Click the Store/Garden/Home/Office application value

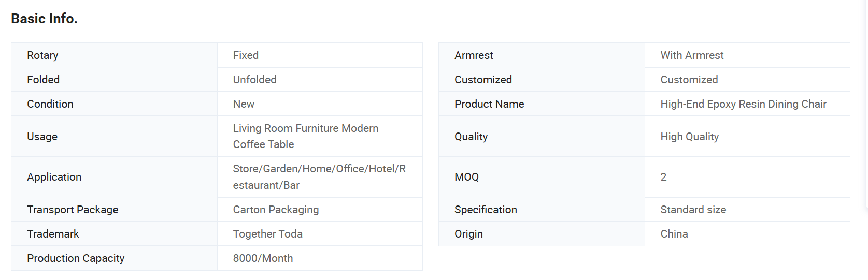[x=319, y=176]
